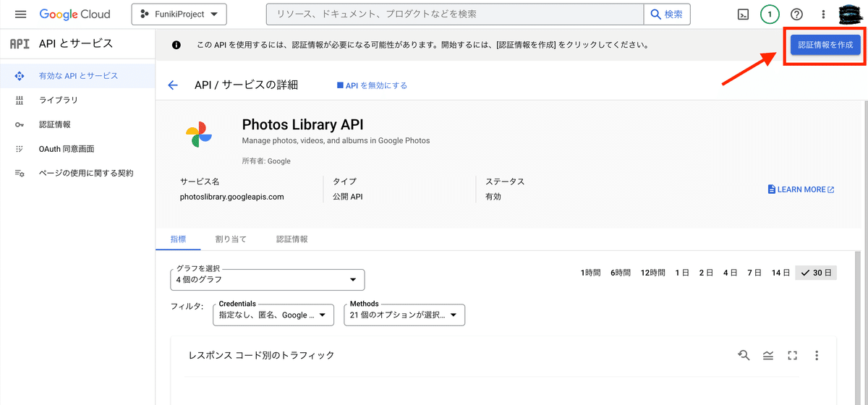The height and width of the screenshot is (405, 868).
Task: Switch to the 割り当て tab
Action: [x=231, y=239]
